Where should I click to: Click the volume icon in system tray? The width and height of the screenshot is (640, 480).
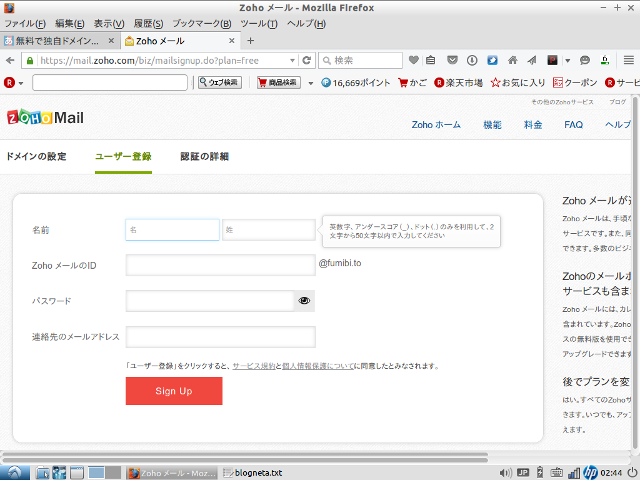point(505,473)
